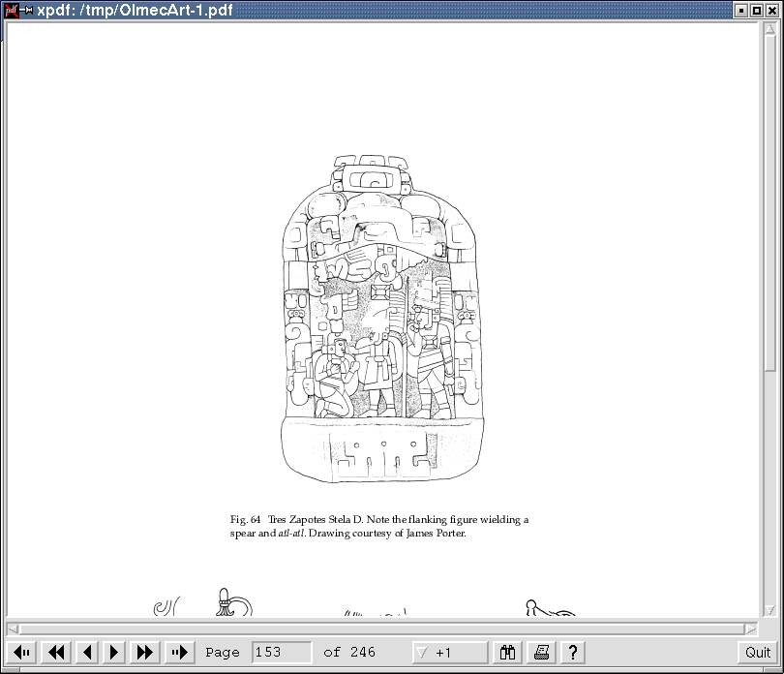784x674 pixels.
Task: Click the vertical scrollbar down arrow
Action: pyautogui.click(x=770, y=609)
